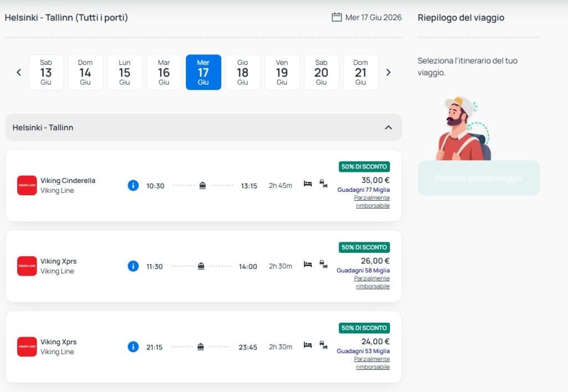
Task: Click vehicle icon on the 11:30 Viking Xprs row
Action: click(x=323, y=264)
